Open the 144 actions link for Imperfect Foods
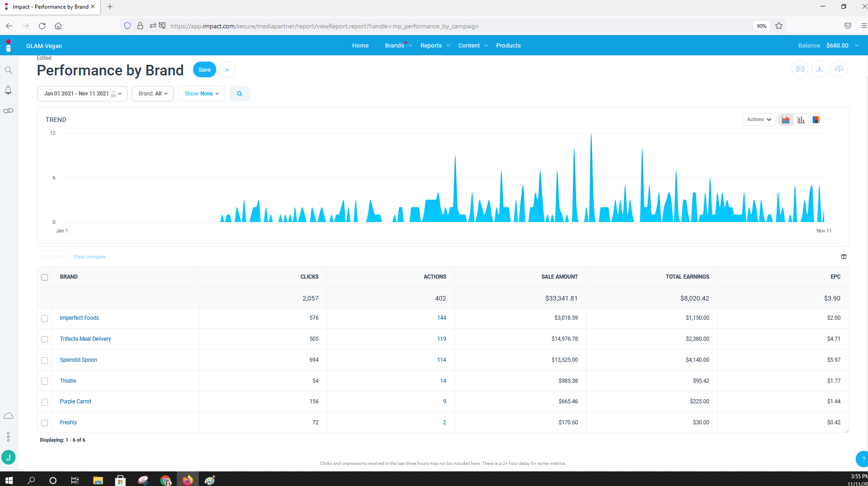Viewport: 868px width, 486px height. (441, 318)
